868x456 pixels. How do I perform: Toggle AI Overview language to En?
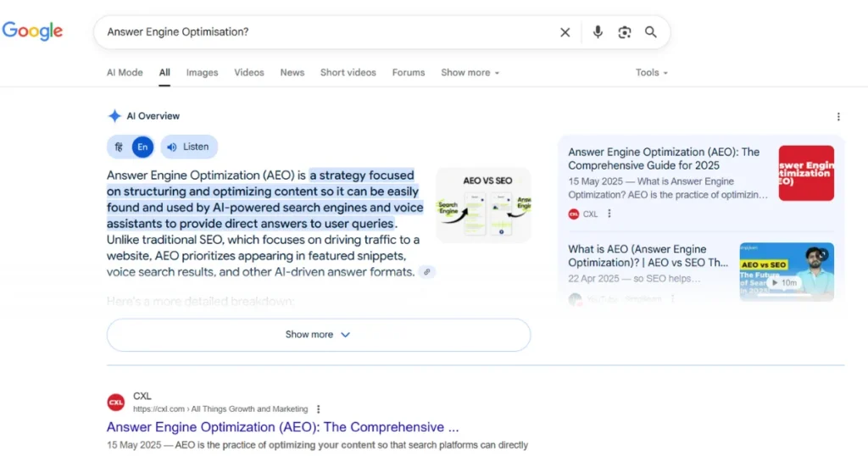pyautogui.click(x=142, y=147)
